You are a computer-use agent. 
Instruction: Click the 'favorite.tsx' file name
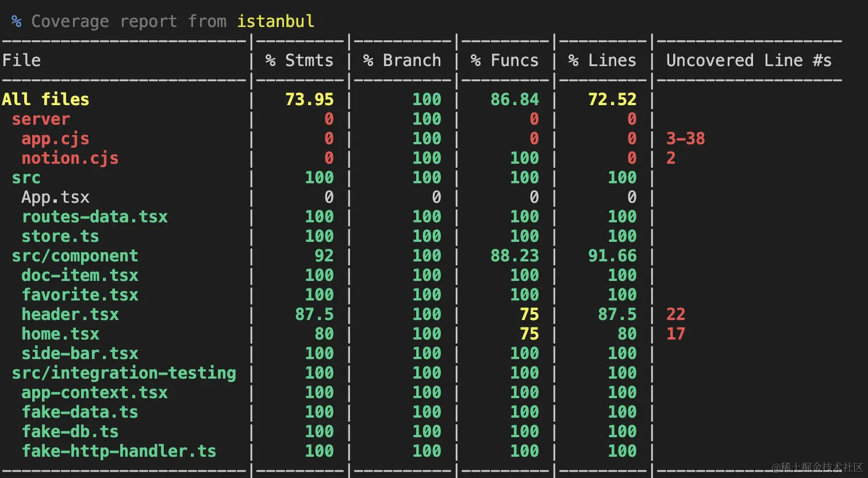[x=80, y=295]
